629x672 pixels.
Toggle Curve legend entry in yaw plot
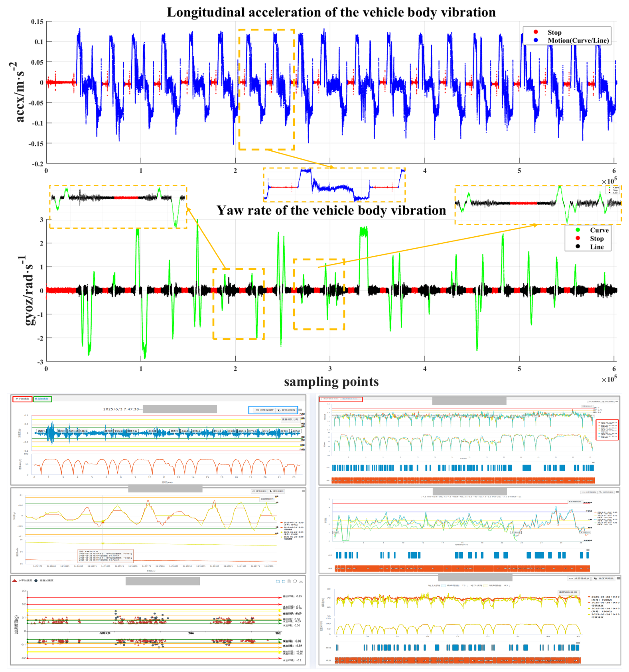tap(578, 230)
